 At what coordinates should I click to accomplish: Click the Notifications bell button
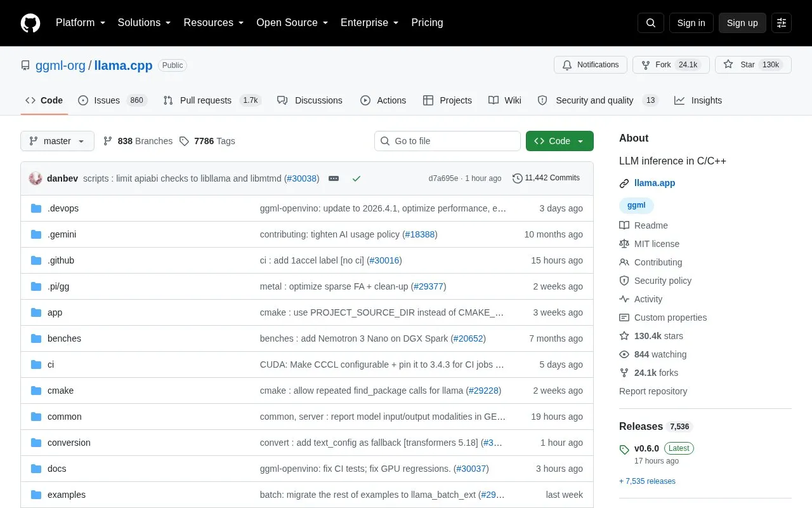591,65
